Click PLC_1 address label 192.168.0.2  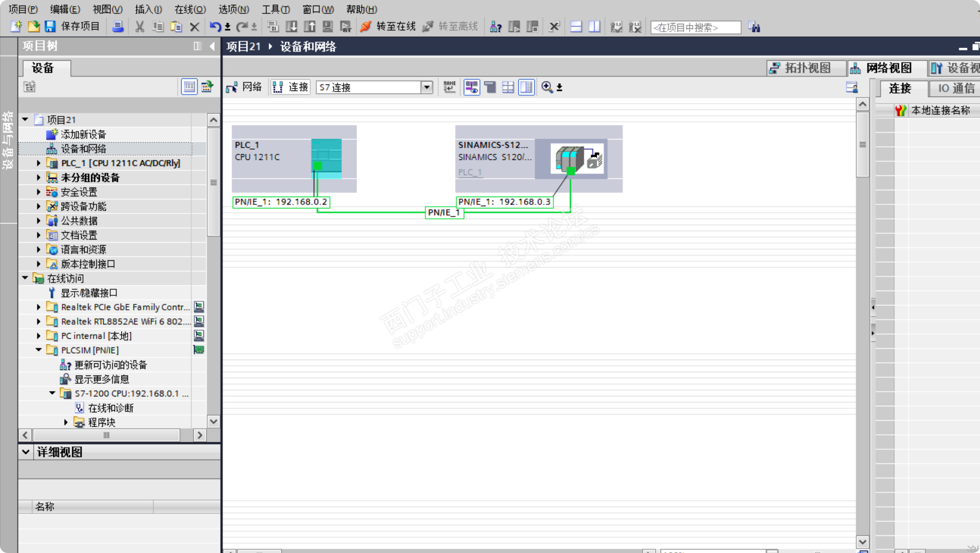[281, 202]
